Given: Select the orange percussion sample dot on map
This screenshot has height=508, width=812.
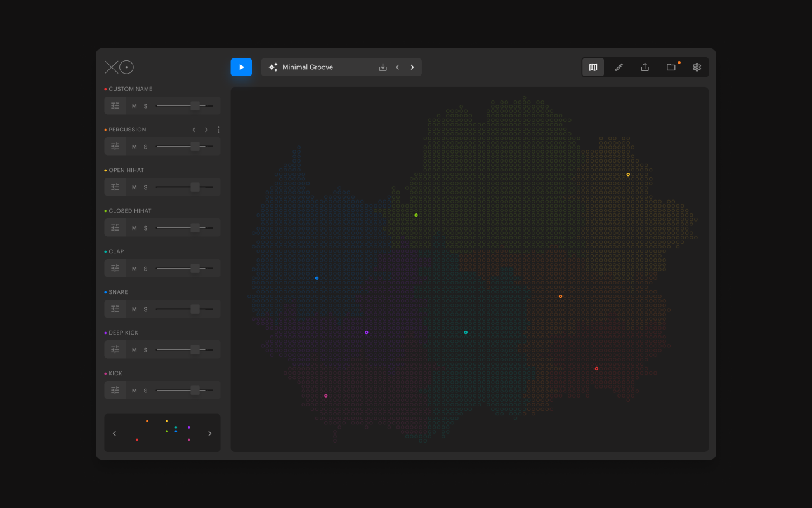Looking at the screenshot, I should (x=560, y=297).
